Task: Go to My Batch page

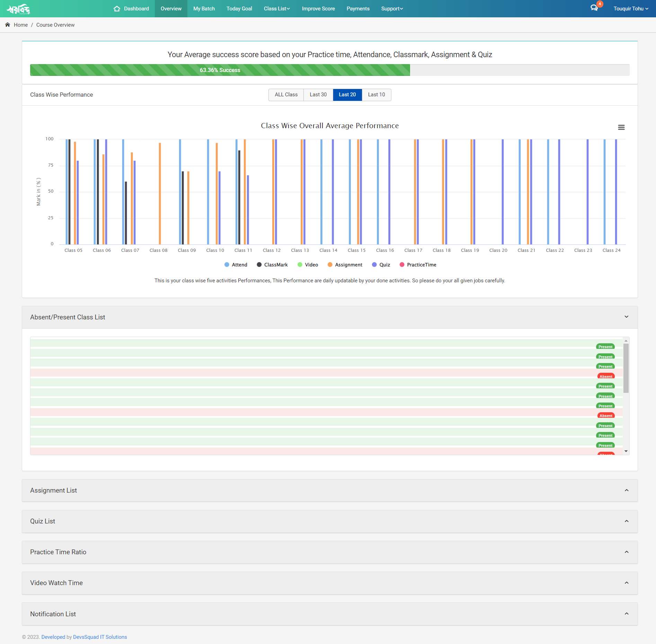Action: pyautogui.click(x=204, y=9)
